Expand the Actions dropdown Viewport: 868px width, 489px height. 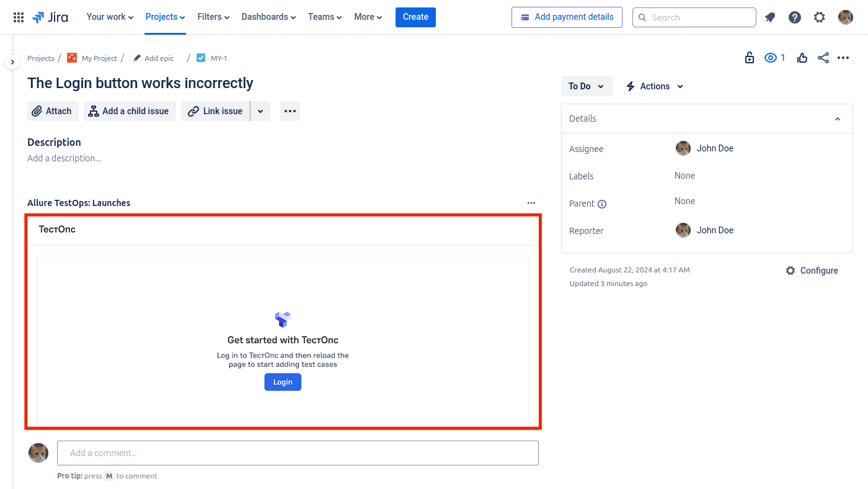click(x=655, y=86)
